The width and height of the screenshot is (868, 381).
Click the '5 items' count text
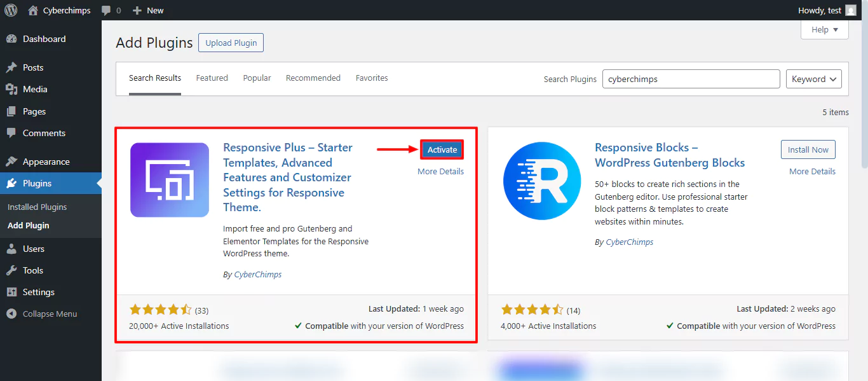click(x=836, y=112)
